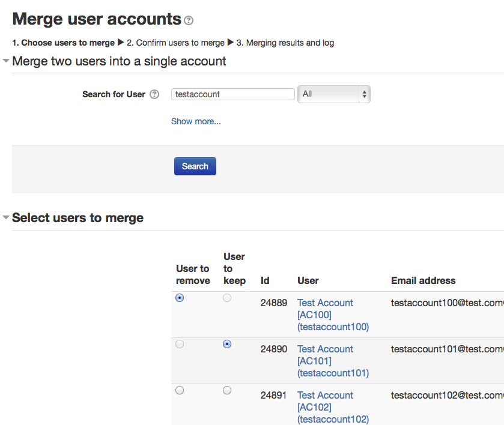Click email testaccount100@test.com

coord(447,303)
